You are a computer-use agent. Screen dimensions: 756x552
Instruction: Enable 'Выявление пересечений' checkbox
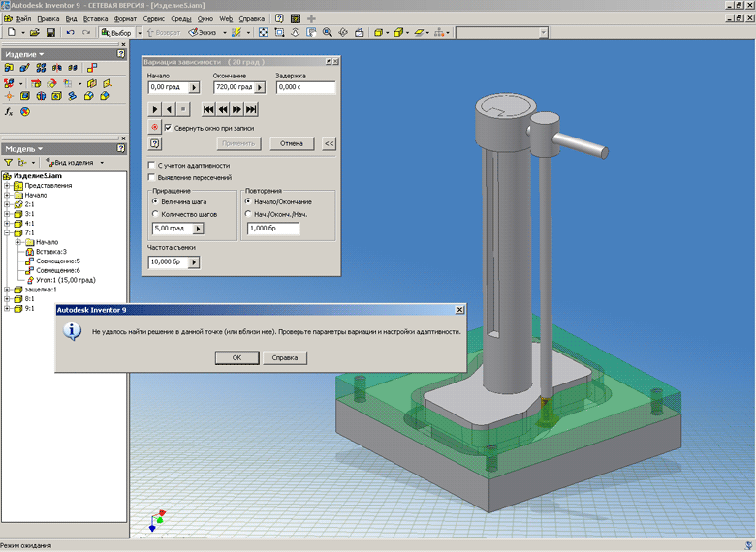[x=151, y=177]
